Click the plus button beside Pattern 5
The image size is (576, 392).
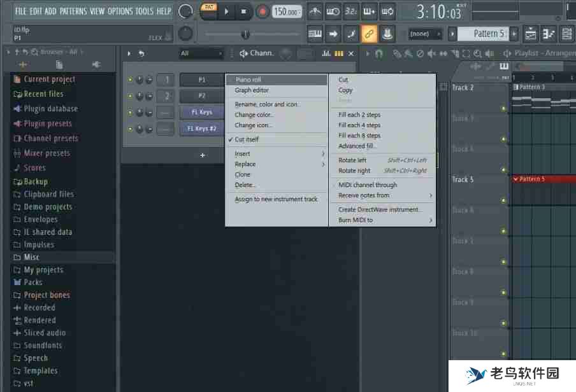coord(514,34)
